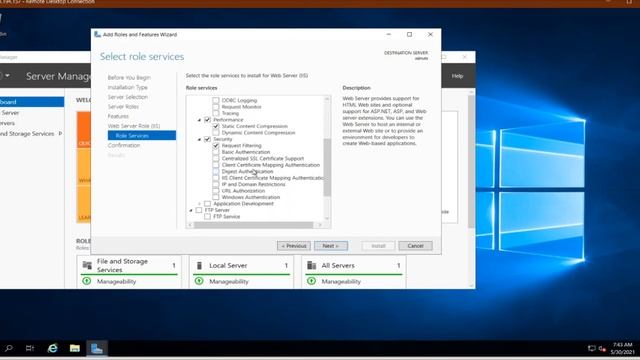Click the green Manageability icon under Local Server
This screenshot has height=360, width=640.
[199, 281]
